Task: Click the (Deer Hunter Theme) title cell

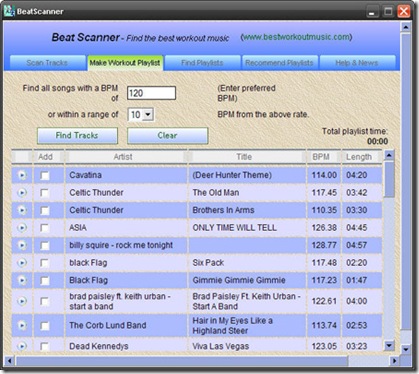Action: 247,175
